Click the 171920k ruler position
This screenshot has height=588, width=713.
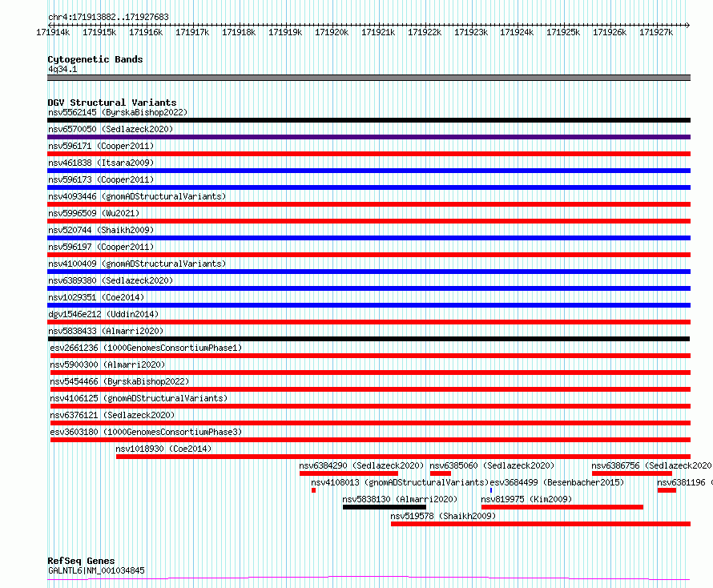332,32
